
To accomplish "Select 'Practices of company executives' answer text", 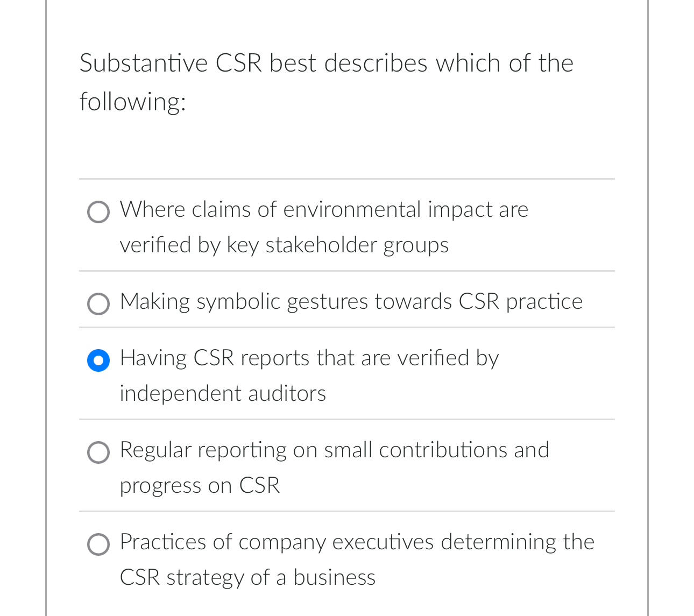I will pyautogui.click(x=357, y=543).
